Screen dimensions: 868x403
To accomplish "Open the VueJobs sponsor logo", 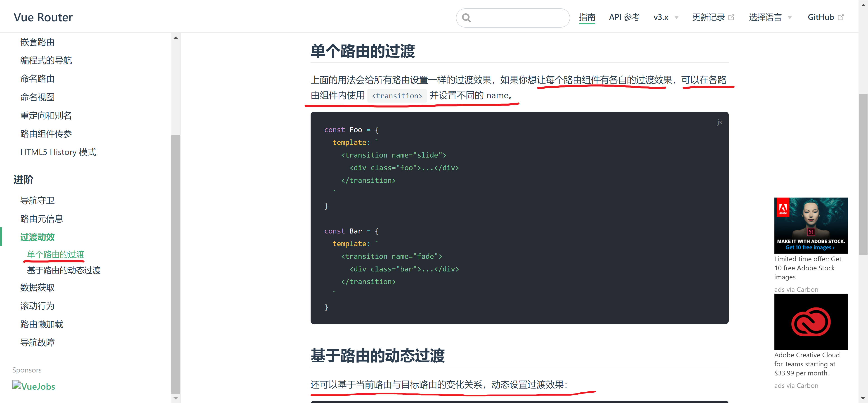I will tap(34, 386).
